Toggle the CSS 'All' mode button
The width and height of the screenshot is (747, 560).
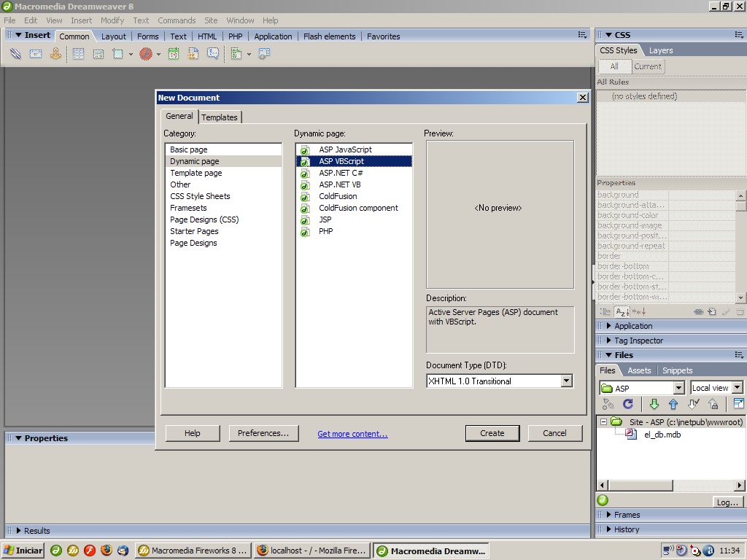614,66
